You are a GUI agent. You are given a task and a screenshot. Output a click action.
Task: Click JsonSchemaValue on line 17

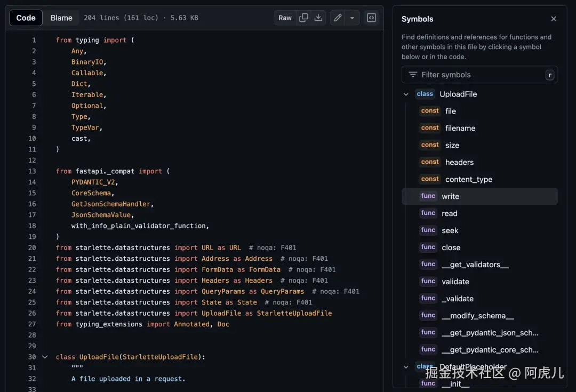[101, 215]
